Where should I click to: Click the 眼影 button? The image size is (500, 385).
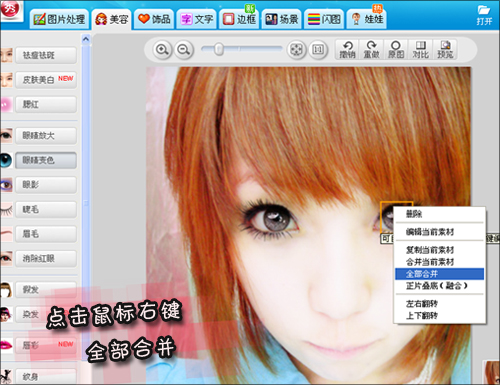click(46, 185)
